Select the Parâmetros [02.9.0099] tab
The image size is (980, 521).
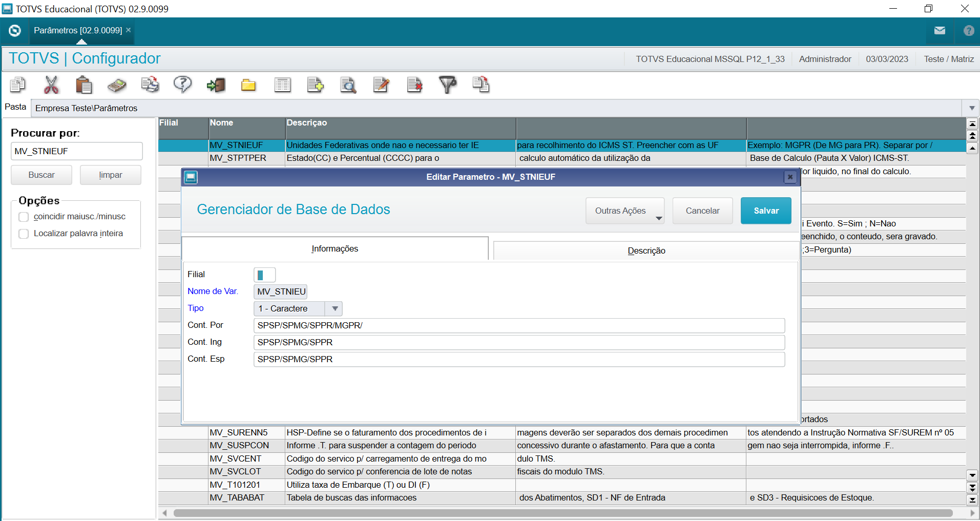click(78, 30)
